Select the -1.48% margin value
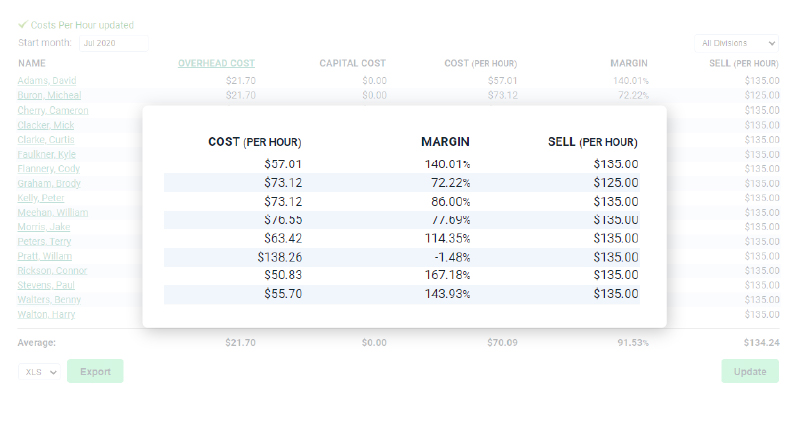 (452, 257)
